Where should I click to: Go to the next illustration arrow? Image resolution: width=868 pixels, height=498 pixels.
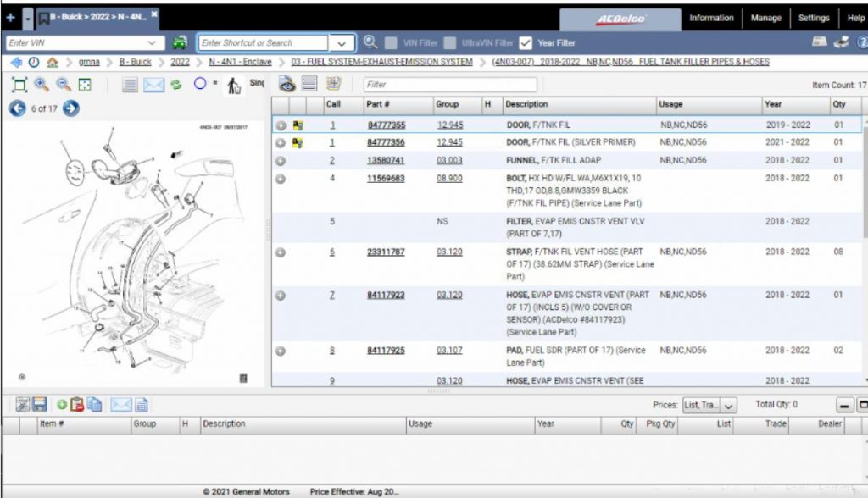click(x=71, y=108)
